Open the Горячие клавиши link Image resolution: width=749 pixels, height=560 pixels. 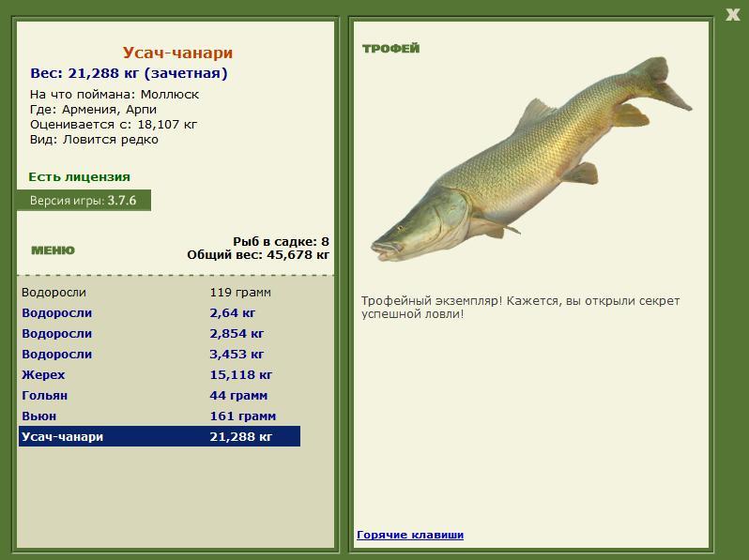click(x=410, y=535)
